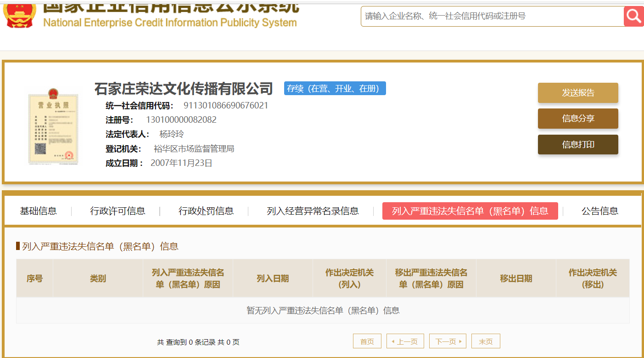Click the 移出严重违法失信名单（黑名单）原因 column header
Image resolution: width=644 pixels, height=358 pixels.
[431, 278]
